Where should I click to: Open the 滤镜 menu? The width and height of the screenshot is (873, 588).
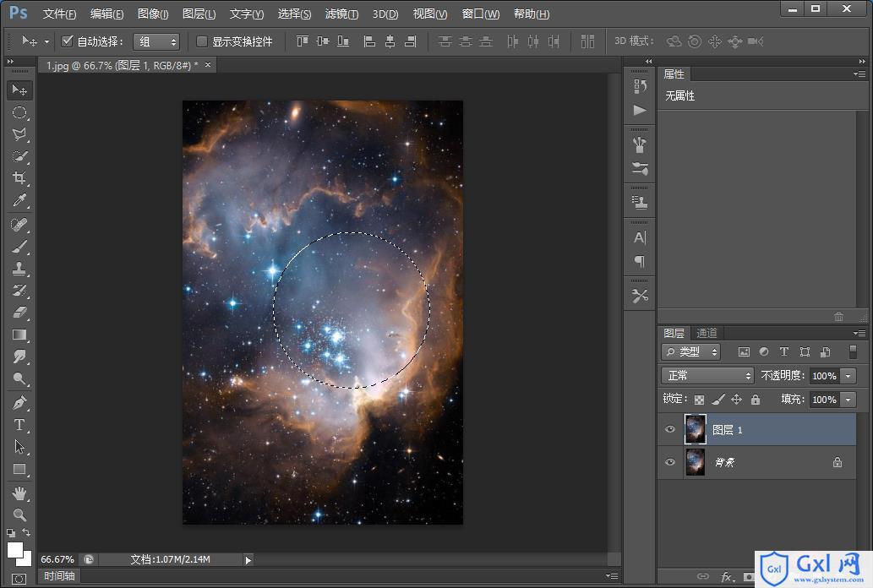[x=341, y=14]
